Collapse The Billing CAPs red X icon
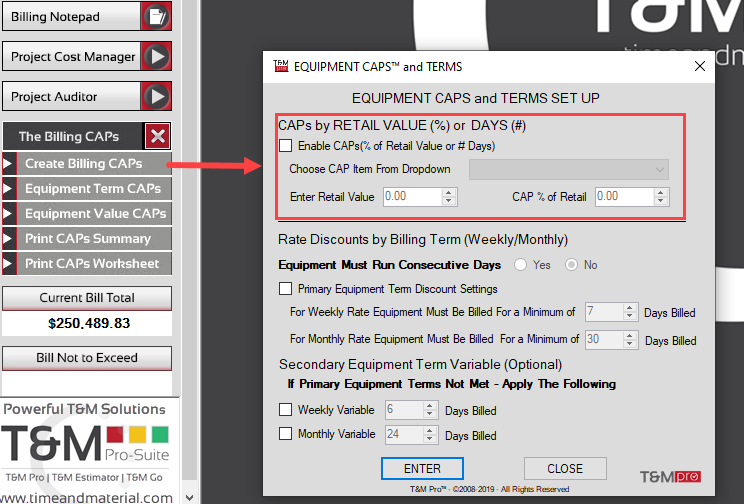744x504 pixels. coord(158,136)
